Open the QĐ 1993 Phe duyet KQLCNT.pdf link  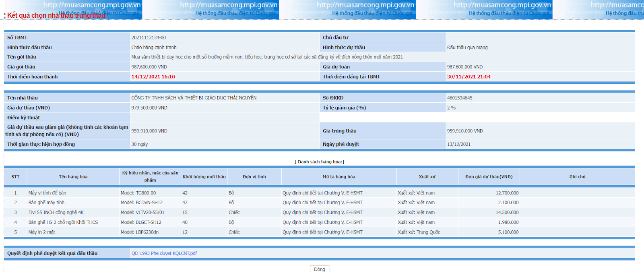tap(164, 253)
